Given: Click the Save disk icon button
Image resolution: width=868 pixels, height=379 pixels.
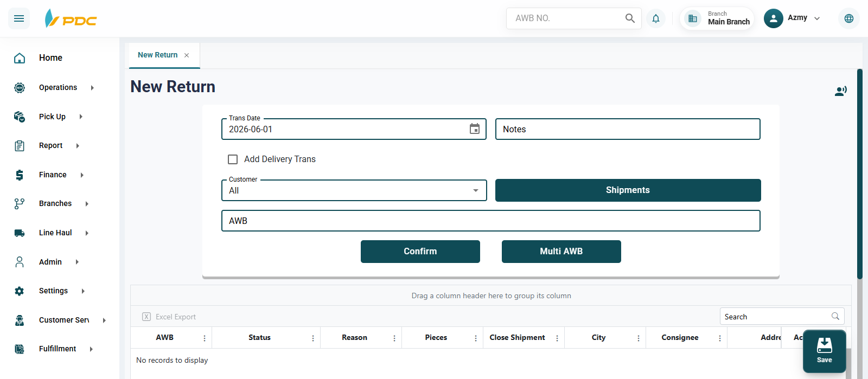Looking at the screenshot, I should [x=825, y=351].
